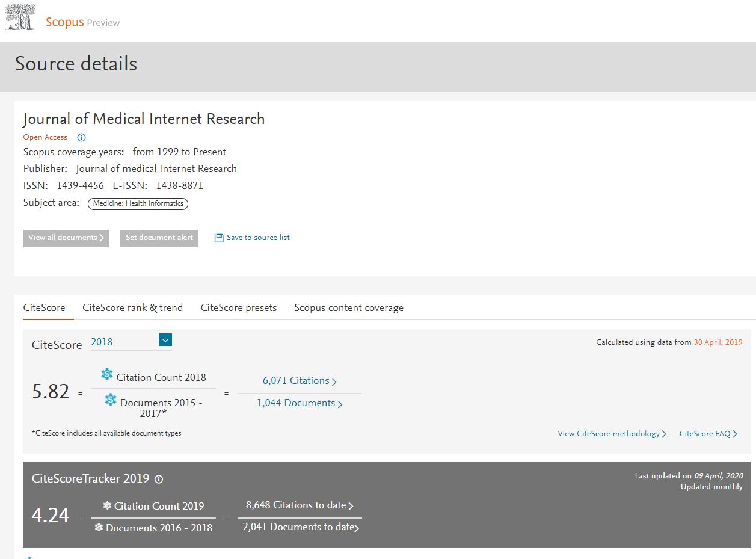Open 8,648 Citations to date link
This screenshot has height=559, width=756.
[x=300, y=505]
